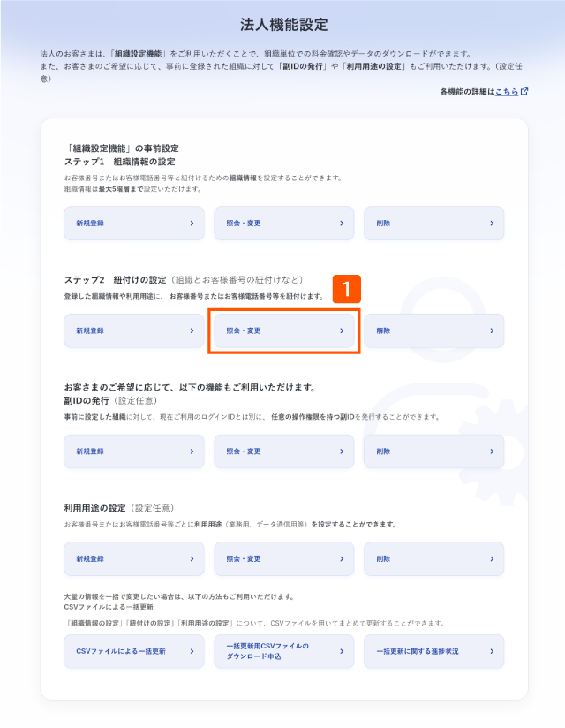Open 一括更新に関する進捗状況
This screenshot has height=728, width=565.
point(433,651)
